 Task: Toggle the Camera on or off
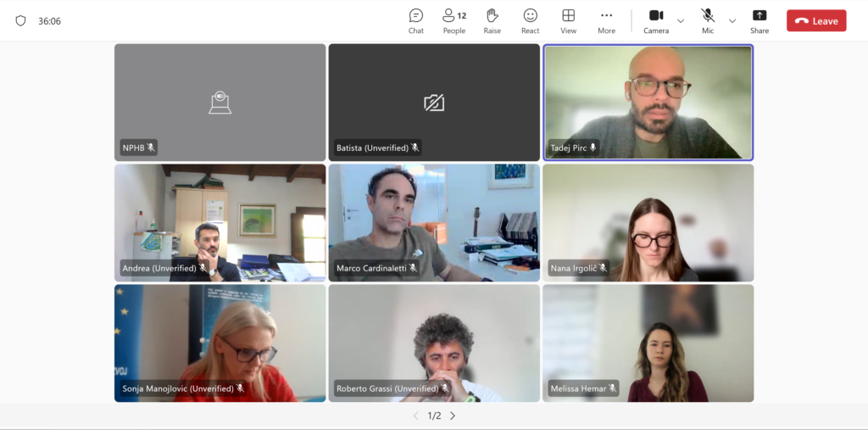[656, 21]
